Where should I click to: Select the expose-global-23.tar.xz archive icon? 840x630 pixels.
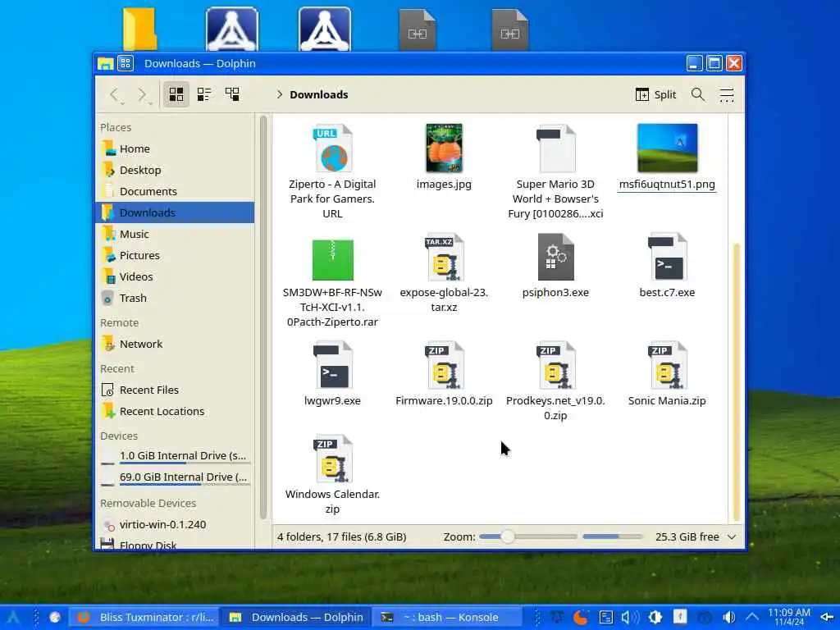click(x=444, y=257)
